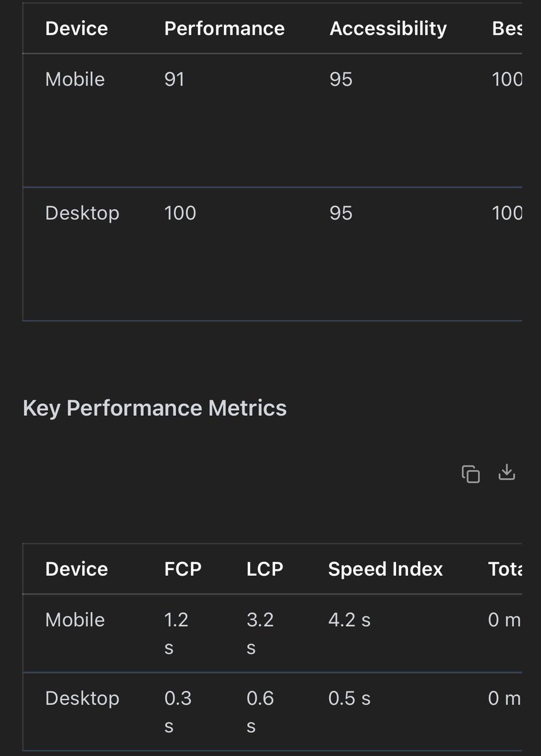The image size is (541, 756).
Task: Select the FCP column header
Action: click(183, 569)
